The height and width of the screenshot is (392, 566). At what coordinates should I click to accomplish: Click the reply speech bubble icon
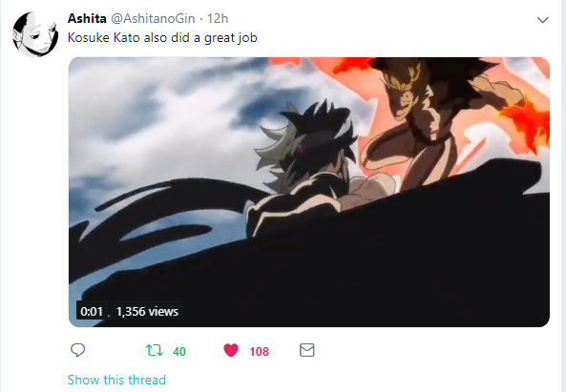click(x=77, y=350)
